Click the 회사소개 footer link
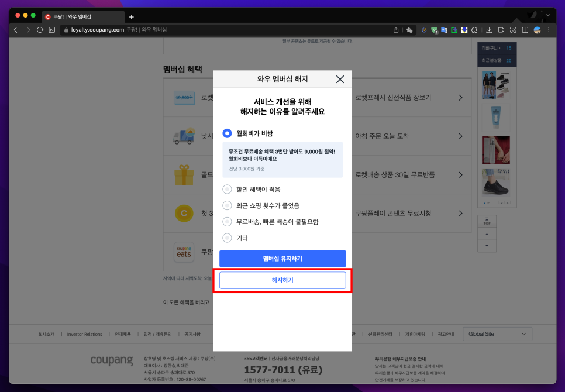Viewport: 565px width, 392px height. click(46, 334)
